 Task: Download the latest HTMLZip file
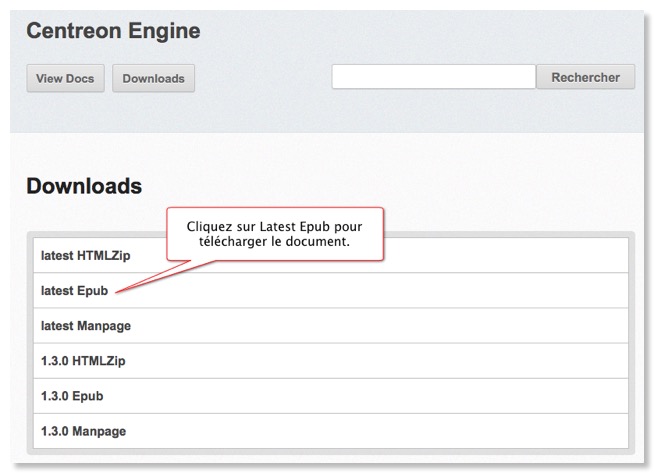click(86, 255)
